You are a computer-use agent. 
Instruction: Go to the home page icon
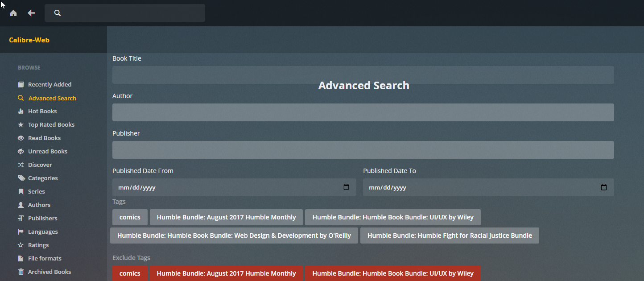13,13
